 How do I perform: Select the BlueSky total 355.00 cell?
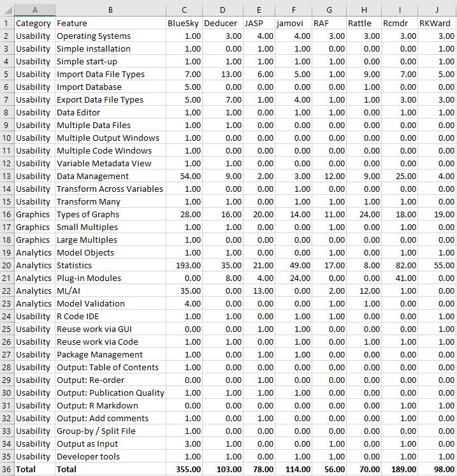coord(185,470)
